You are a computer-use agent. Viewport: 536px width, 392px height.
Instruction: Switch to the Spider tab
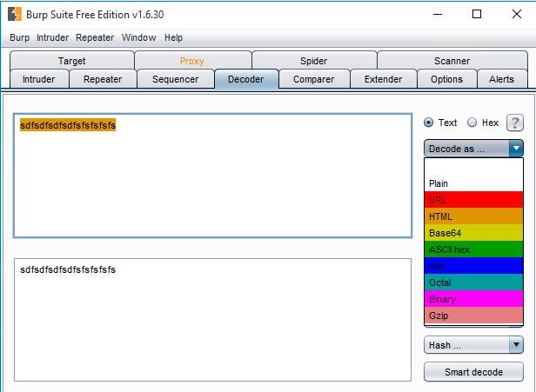[314, 61]
